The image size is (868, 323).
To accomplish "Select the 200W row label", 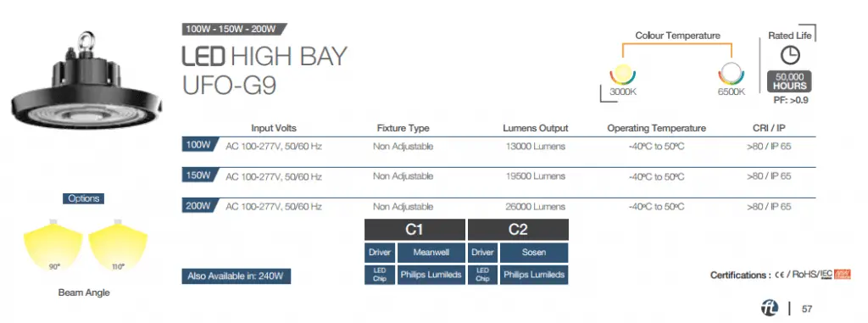I will pyautogui.click(x=199, y=206).
